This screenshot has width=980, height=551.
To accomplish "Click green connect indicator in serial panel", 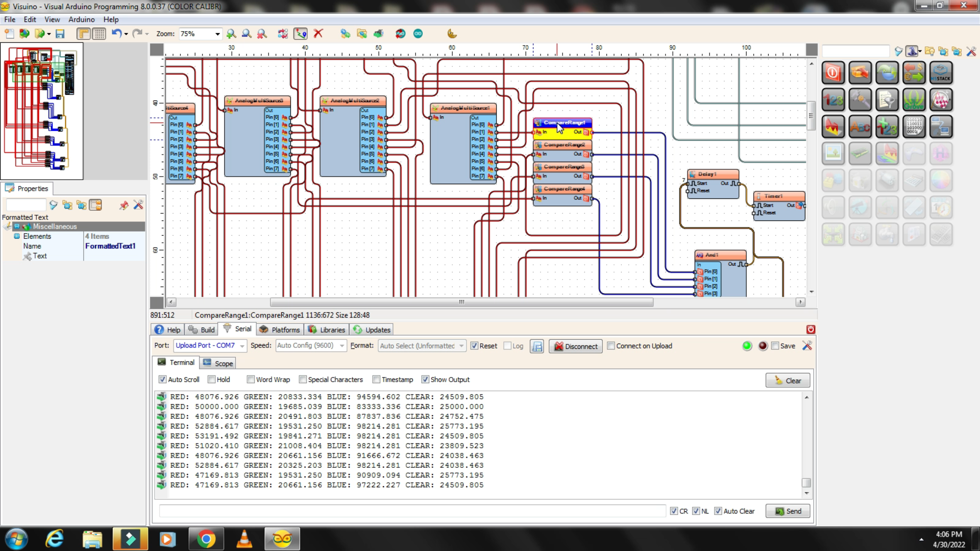I will pyautogui.click(x=747, y=346).
